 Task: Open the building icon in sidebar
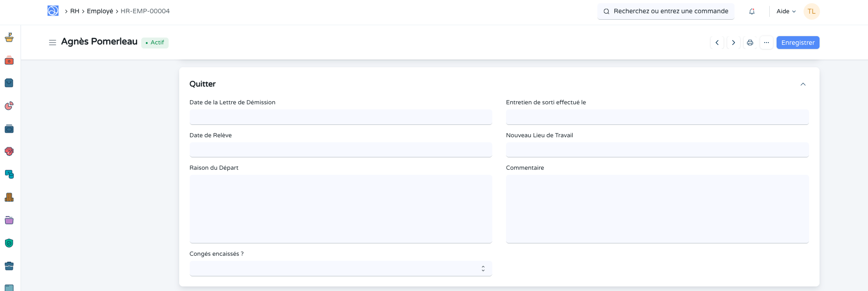tap(9, 197)
